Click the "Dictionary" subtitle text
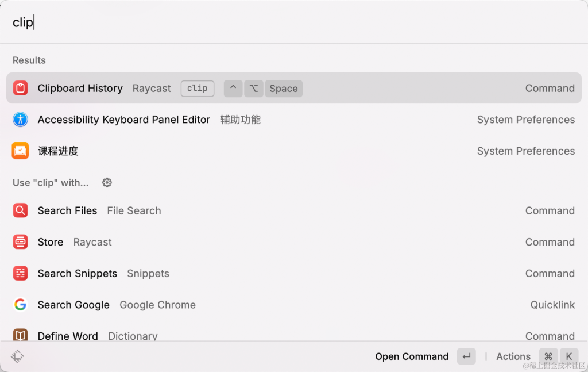Viewport: 588px width, 372px height. 133,336
